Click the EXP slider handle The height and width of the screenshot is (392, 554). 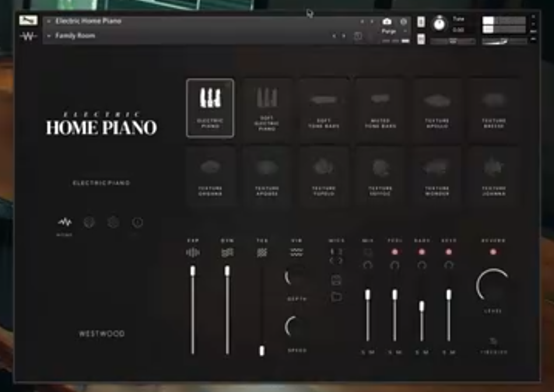point(192,271)
